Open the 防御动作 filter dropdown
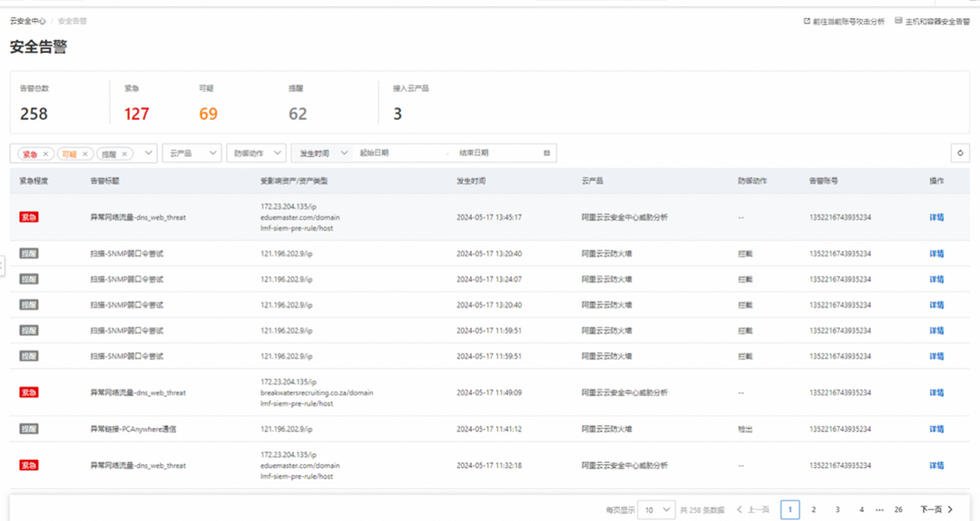Screen dimensions: 980x521 (x=256, y=153)
